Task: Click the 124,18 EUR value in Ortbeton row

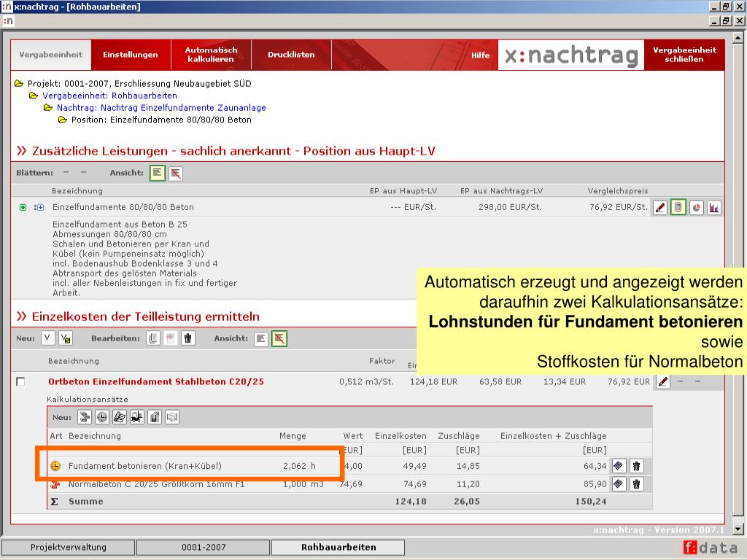Action: [433, 381]
